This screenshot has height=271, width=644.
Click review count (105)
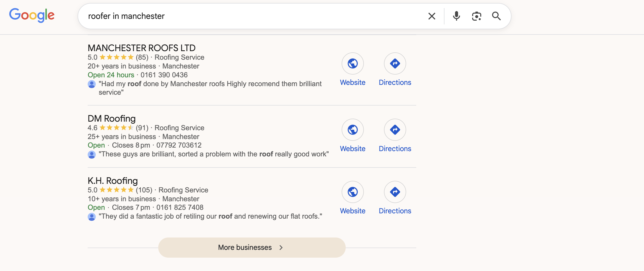tap(144, 190)
